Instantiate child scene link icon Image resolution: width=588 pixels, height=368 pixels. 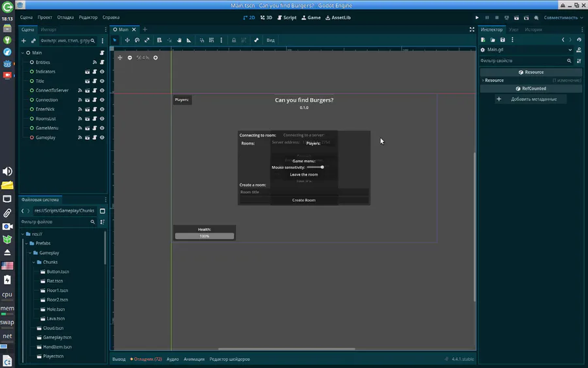33,41
